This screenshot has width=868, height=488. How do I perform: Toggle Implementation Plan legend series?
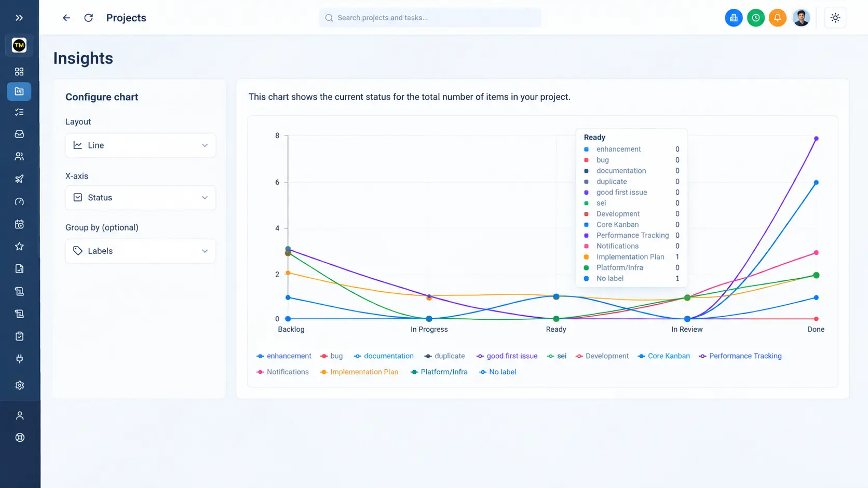point(359,372)
